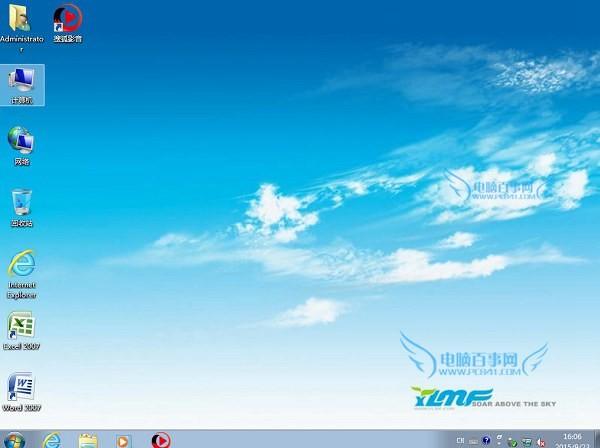This screenshot has height=448, width=600.
Task: Select the Excel 2007 shortcut on the desktop
Action: click(x=21, y=331)
